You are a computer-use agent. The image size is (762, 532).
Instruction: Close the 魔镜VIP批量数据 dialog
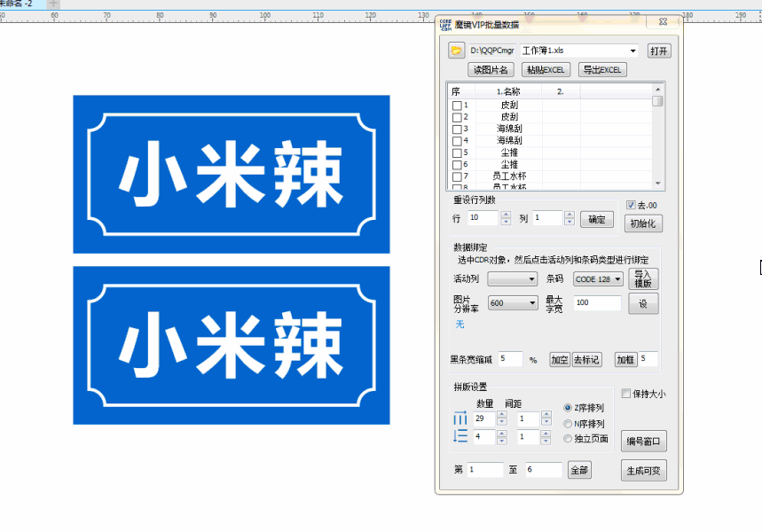pos(663,22)
